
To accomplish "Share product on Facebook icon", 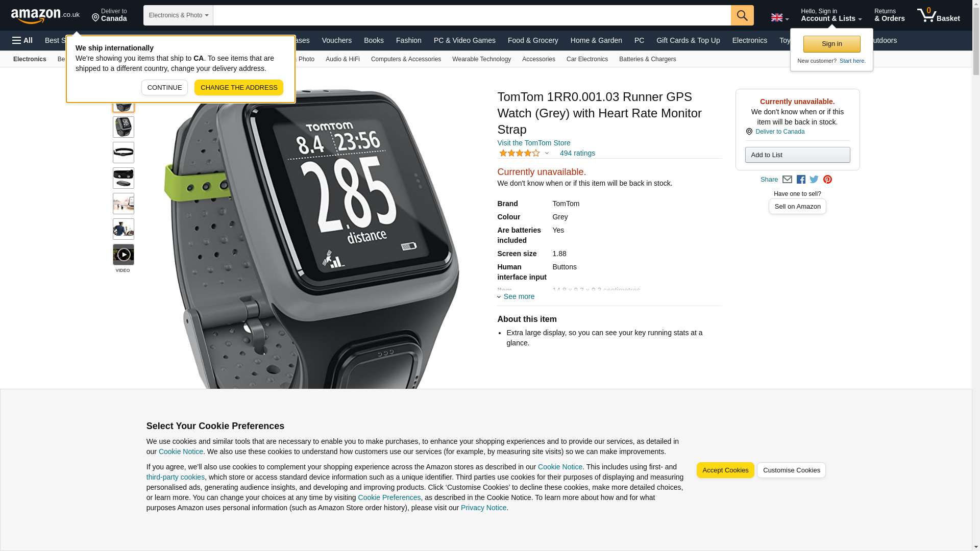I will [x=801, y=180].
